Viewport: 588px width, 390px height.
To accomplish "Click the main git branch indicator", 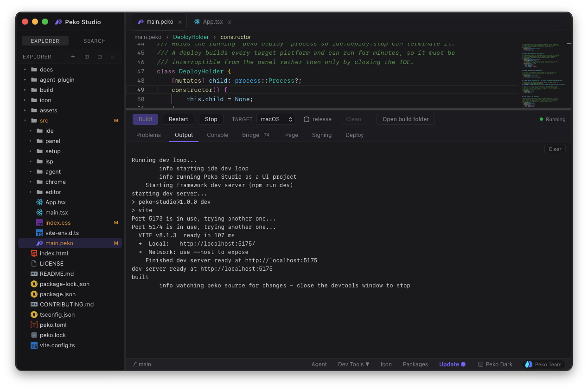I will point(141,364).
